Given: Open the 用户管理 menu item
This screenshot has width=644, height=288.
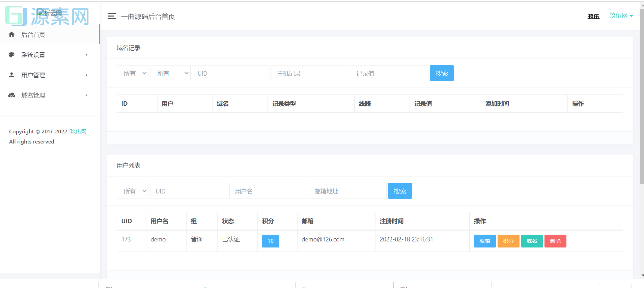Looking at the screenshot, I should click(x=50, y=75).
